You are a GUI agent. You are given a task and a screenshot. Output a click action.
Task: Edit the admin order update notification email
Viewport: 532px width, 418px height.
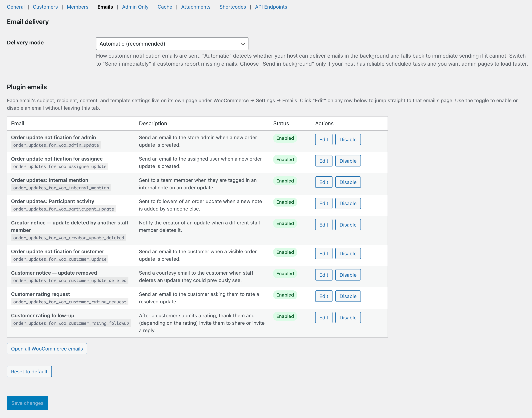324,140
